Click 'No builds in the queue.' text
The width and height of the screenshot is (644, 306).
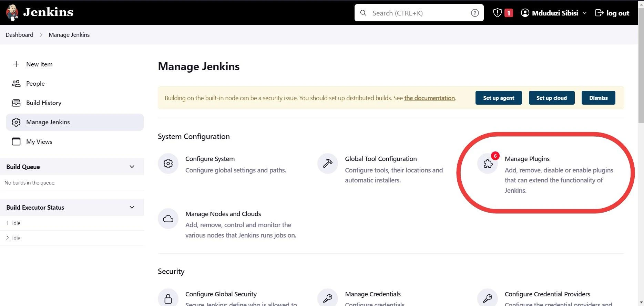coord(30,183)
